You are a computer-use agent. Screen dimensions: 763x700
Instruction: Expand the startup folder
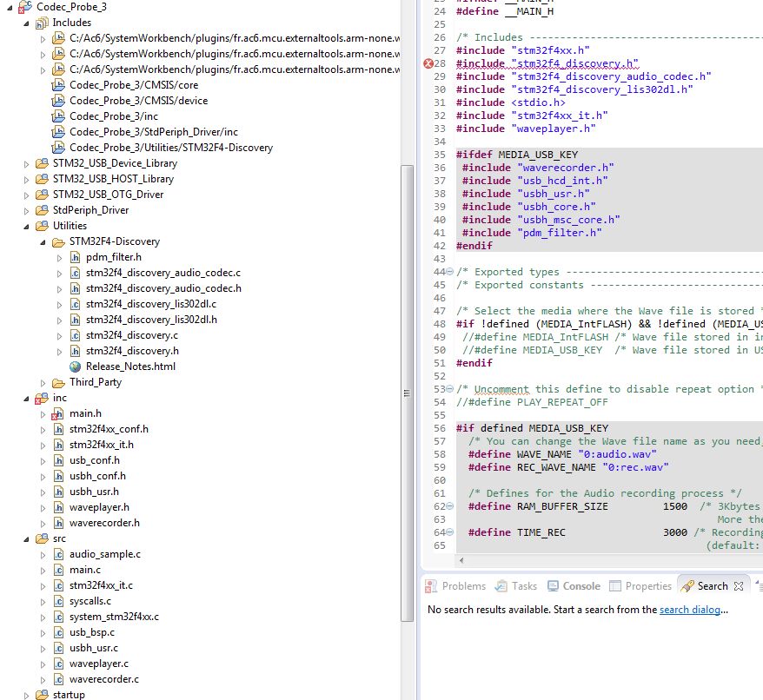pos(28,695)
